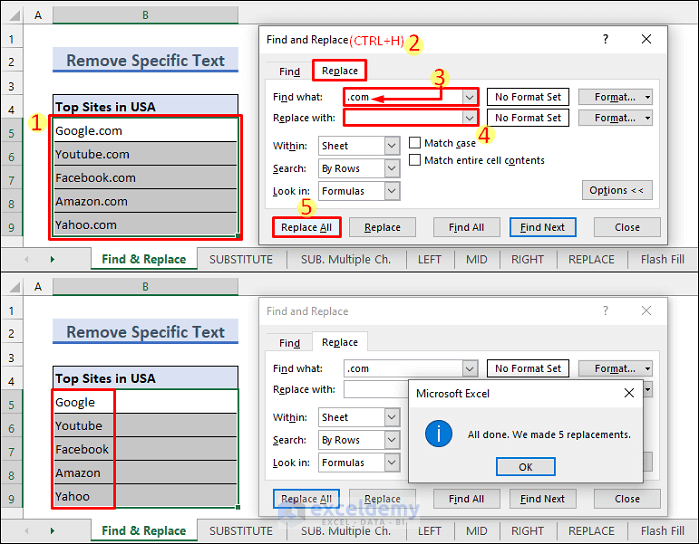This screenshot has width=699, height=544.
Task: Select column B header in upper sheet
Action: point(145,15)
